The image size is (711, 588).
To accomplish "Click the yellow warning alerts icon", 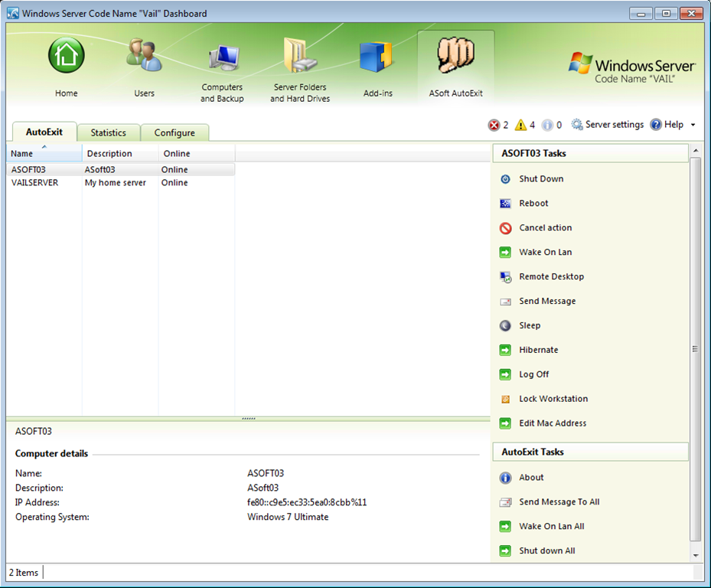I will pos(520,125).
